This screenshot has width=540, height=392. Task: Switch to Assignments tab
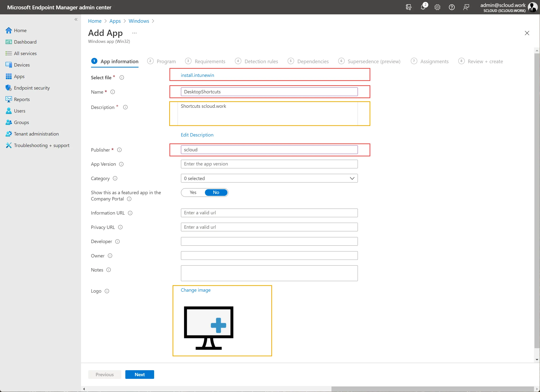click(x=430, y=62)
